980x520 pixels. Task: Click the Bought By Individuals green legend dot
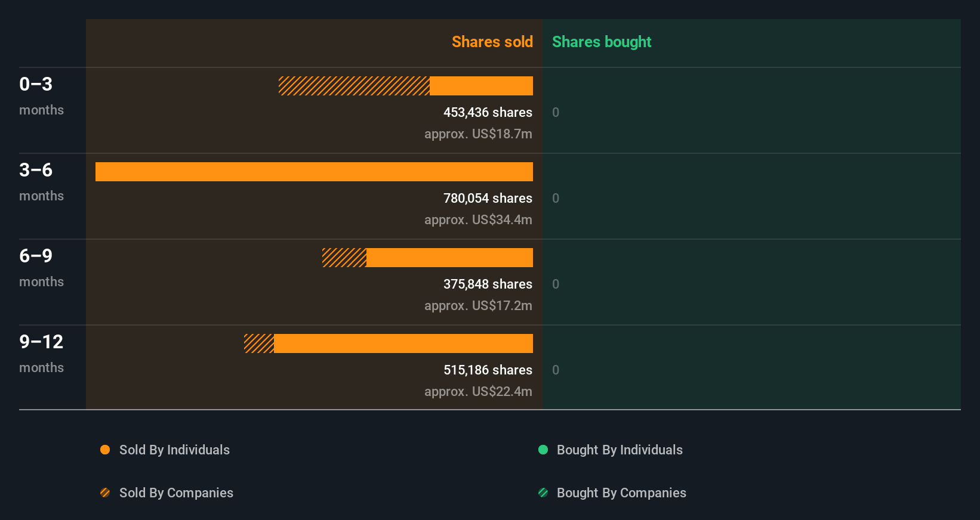(x=543, y=450)
